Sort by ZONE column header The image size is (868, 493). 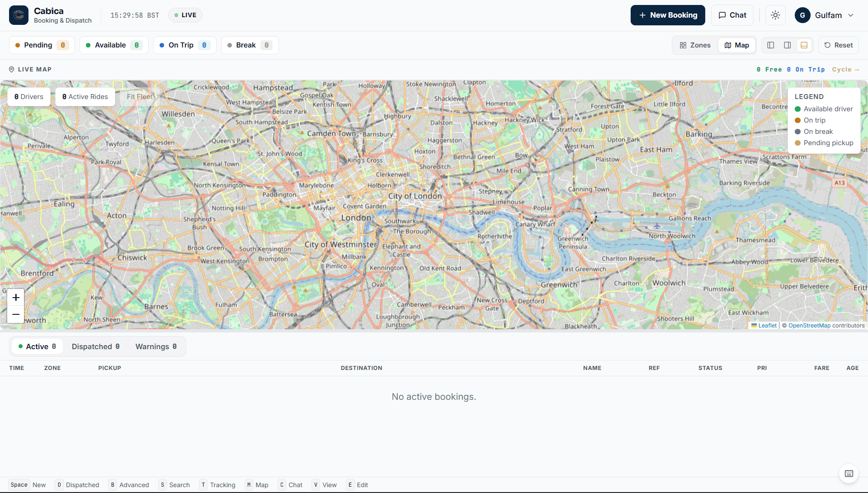52,368
